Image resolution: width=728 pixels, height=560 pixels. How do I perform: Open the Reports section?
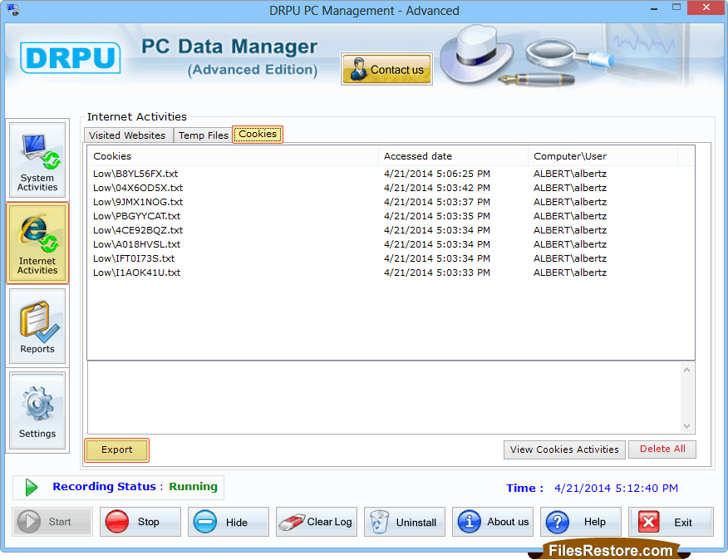coord(37,326)
